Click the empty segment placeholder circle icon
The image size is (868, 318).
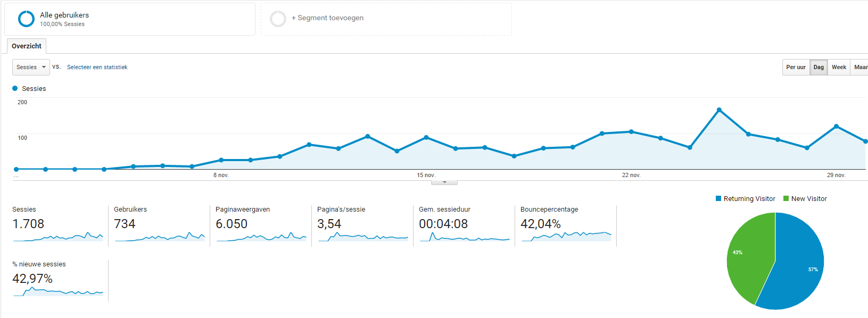278,19
